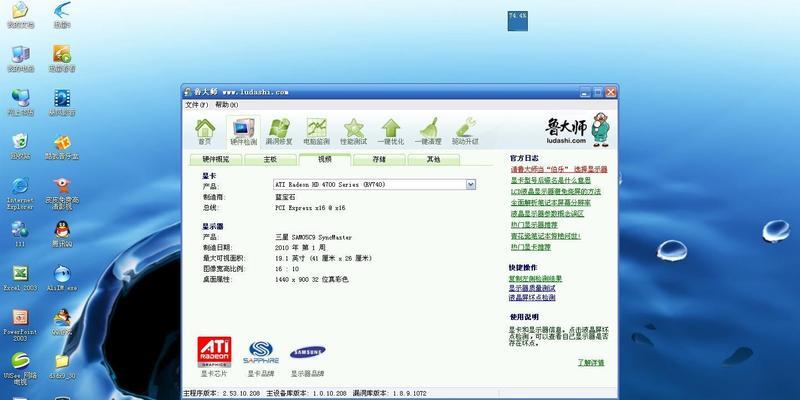
Task: Open the 帮助(H) menu
Action: (227, 105)
